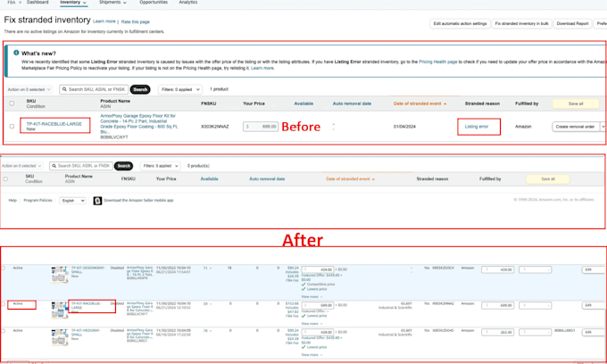607x364 pixels.
Task: Open Filters: 0 applied in 0 product(s) table
Action: point(161,166)
